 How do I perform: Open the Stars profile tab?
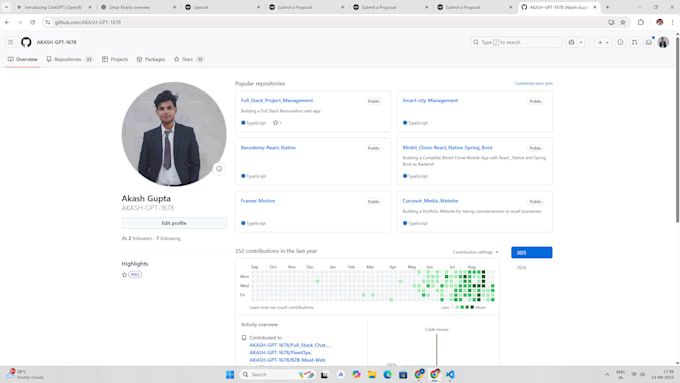pos(189,59)
